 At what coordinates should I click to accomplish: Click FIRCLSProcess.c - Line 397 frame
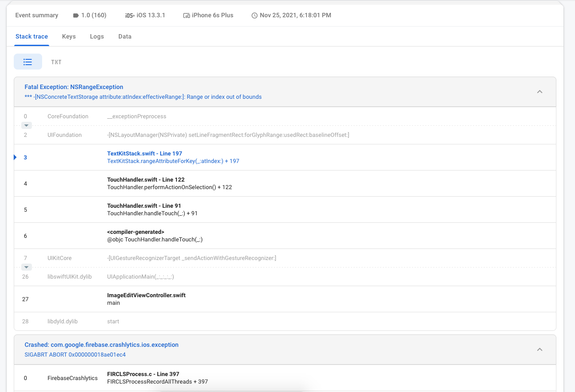(x=285, y=378)
